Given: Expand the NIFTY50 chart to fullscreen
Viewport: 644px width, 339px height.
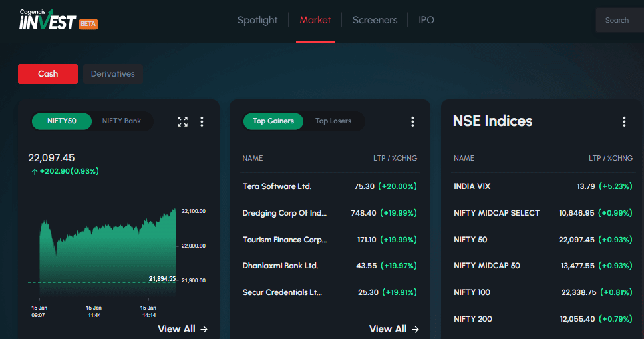Looking at the screenshot, I should 182,121.
